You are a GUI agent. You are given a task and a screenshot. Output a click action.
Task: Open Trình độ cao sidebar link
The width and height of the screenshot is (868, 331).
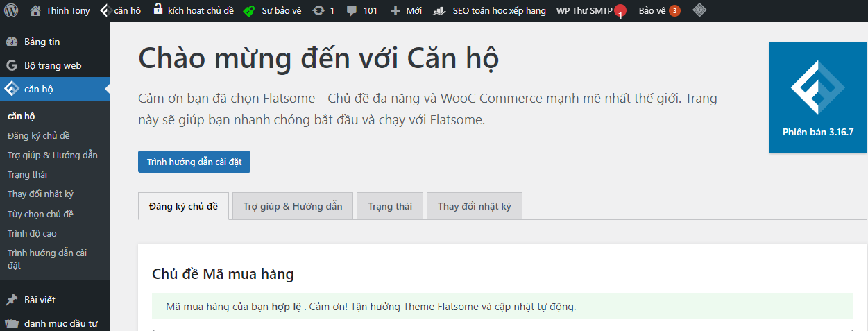pos(32,233)
